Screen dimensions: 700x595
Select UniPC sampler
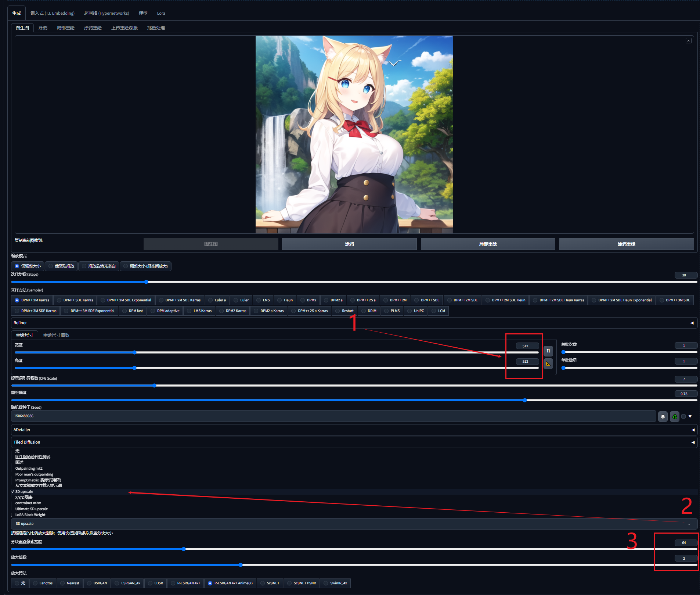[415, 311]
